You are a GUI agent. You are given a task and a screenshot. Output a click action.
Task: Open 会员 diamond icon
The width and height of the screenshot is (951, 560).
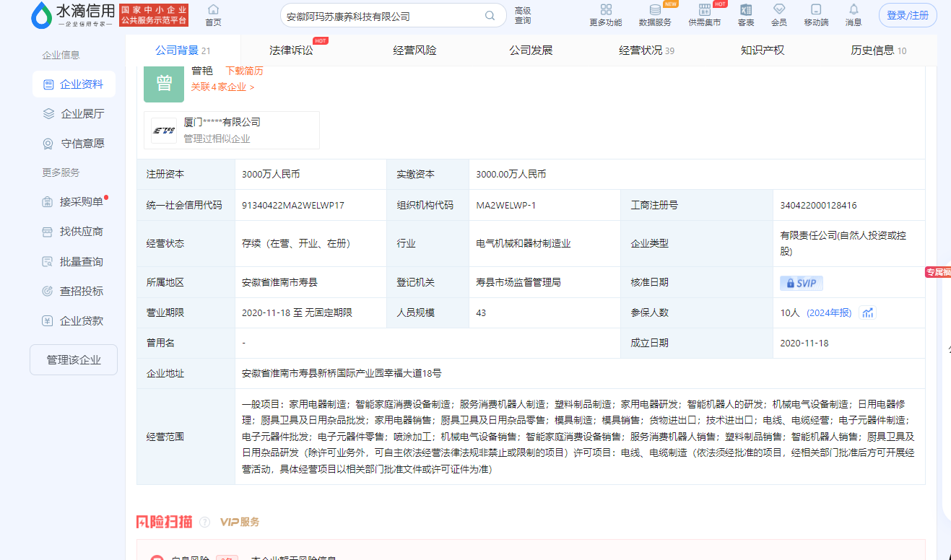point(779,9)
